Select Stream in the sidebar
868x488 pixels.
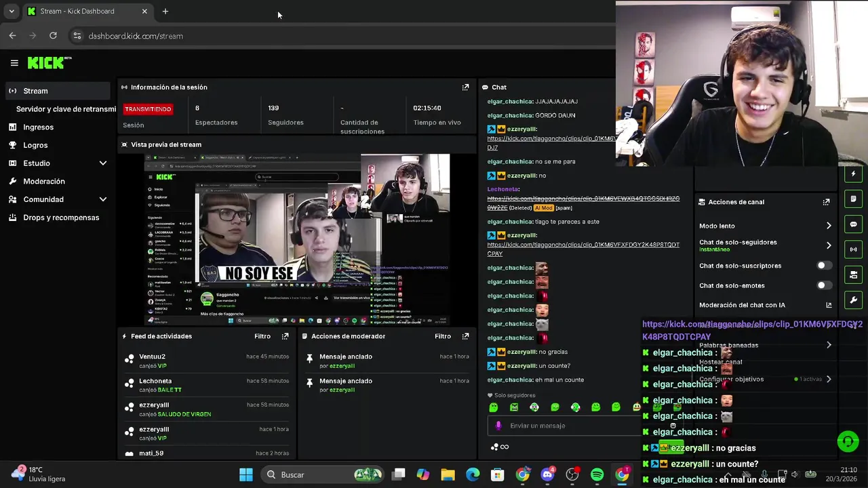[58, 91]
